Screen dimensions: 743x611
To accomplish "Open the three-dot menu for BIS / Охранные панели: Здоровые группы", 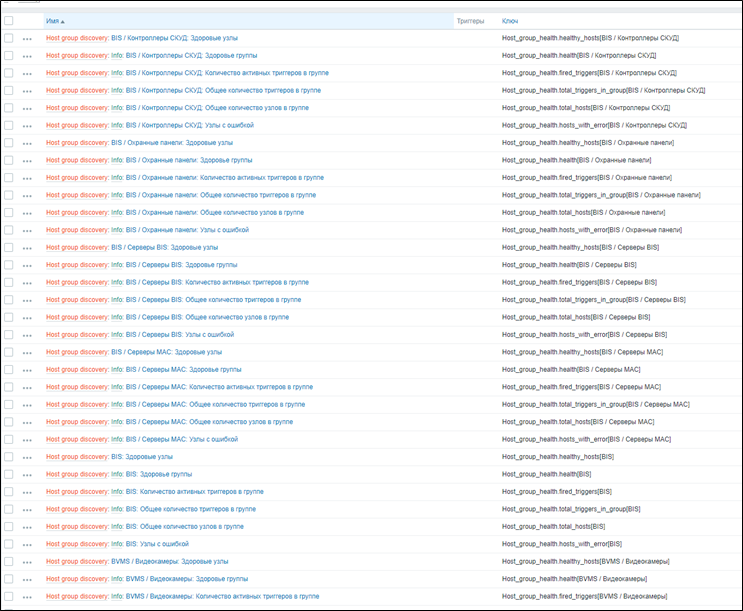I will click(x=27, y=160).
